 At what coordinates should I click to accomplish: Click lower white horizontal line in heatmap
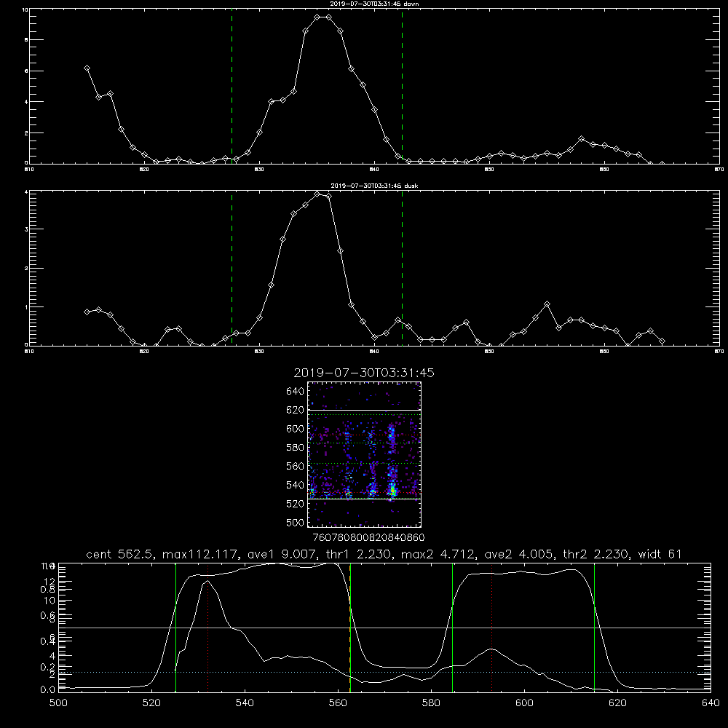[365, 499]
